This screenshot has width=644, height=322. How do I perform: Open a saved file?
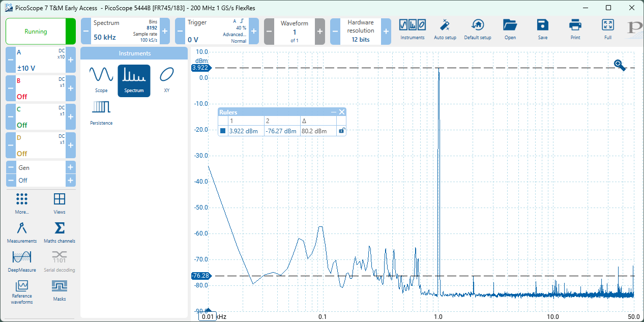[x=510, y=30]
